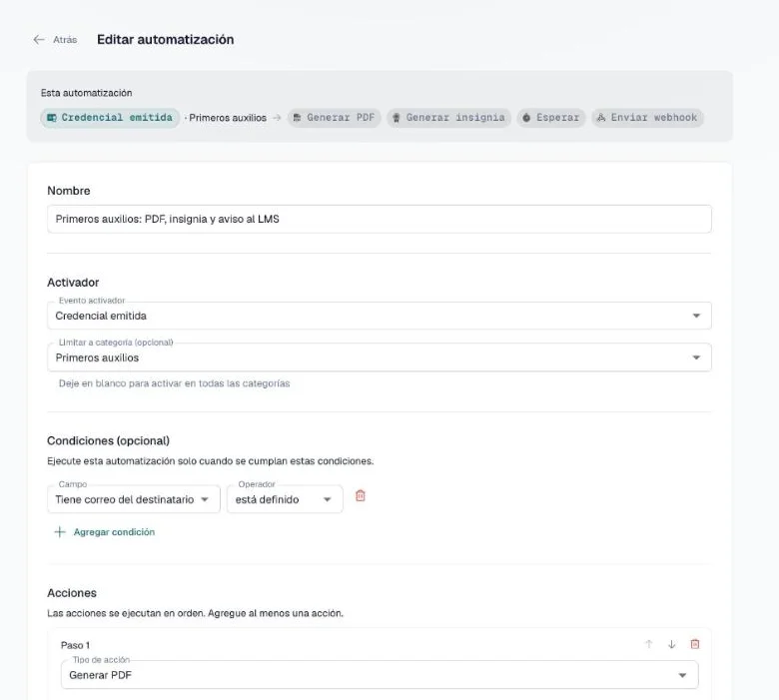Click the Acciones section heading

pos(72,593)
